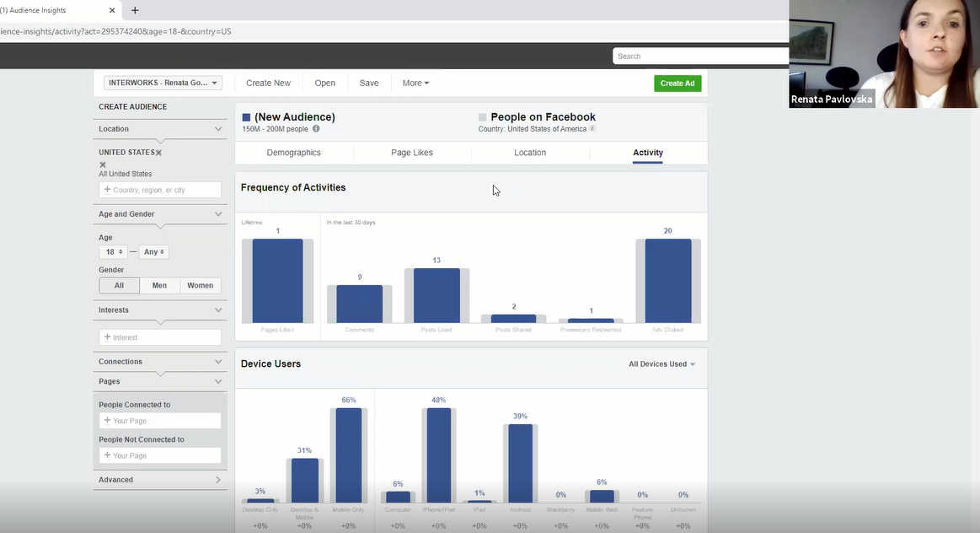This screenshot has width=980, height=533.
Task: Open a new browser tab with plus icon
Action: 135,10
